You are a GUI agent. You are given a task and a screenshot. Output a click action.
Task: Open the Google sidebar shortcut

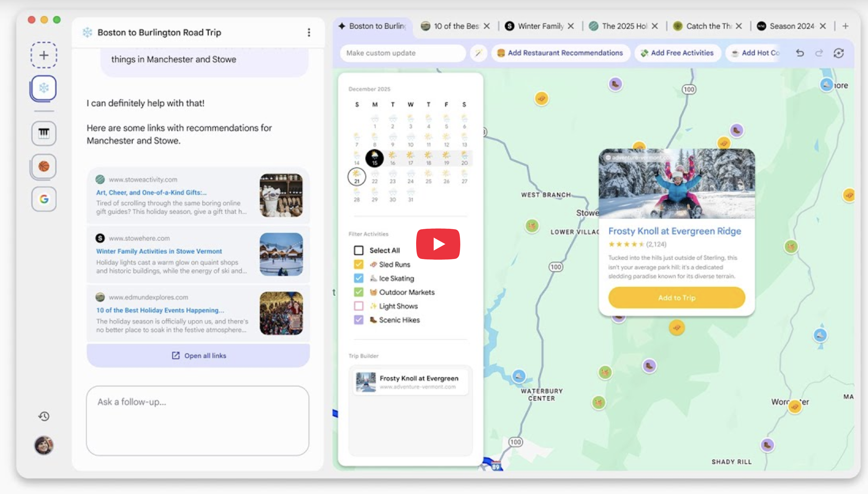click(44, 199)
